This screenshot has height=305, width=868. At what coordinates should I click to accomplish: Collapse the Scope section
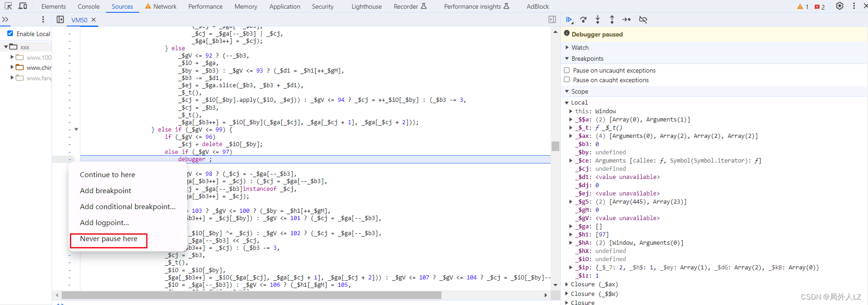(567, 91)
